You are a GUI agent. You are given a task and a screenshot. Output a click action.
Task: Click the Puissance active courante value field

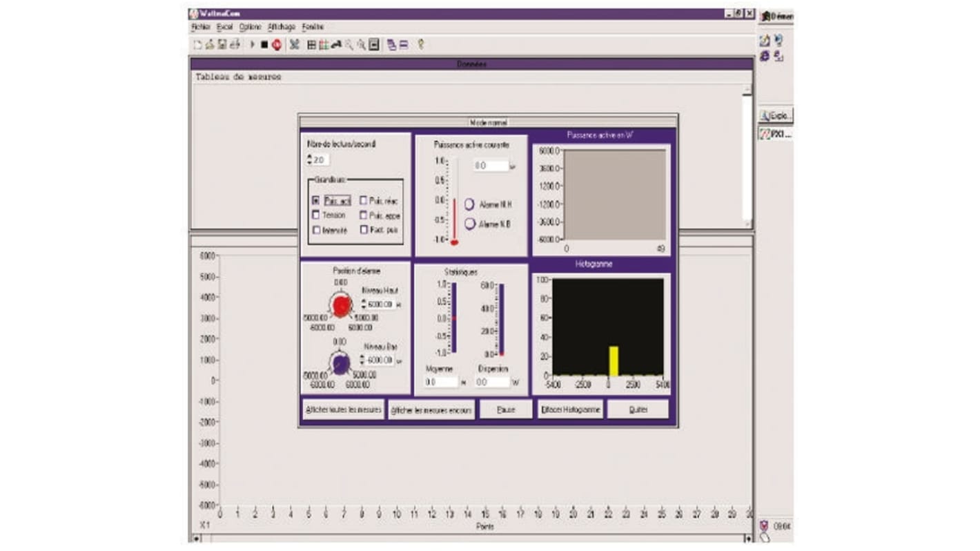point(491,166)
